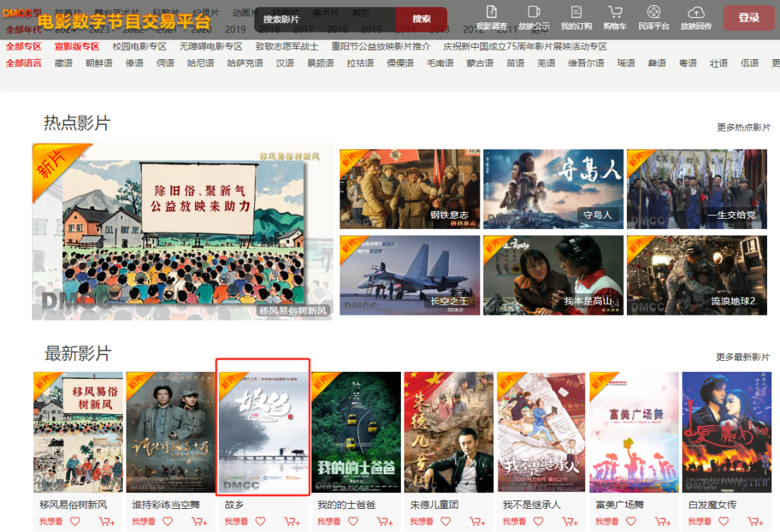Toggle the 我想看 heart for 谁持彩练当空舞

point(168,522)
